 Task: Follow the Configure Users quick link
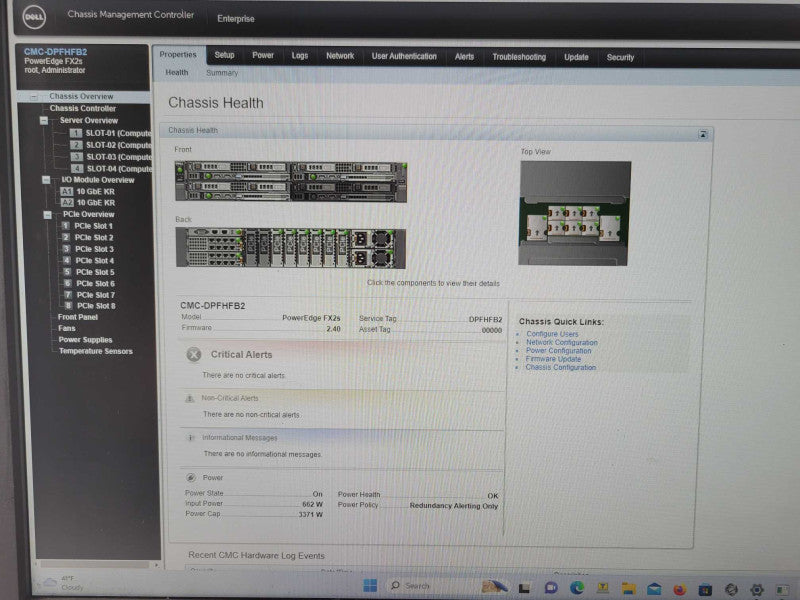click(x=552, y=334)
